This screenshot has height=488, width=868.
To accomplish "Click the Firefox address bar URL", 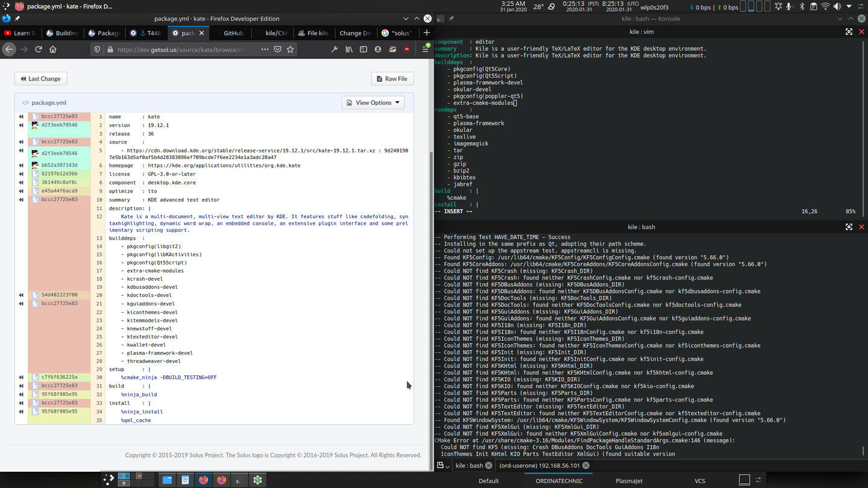I will pyautogui.click(x=180, y=49).
